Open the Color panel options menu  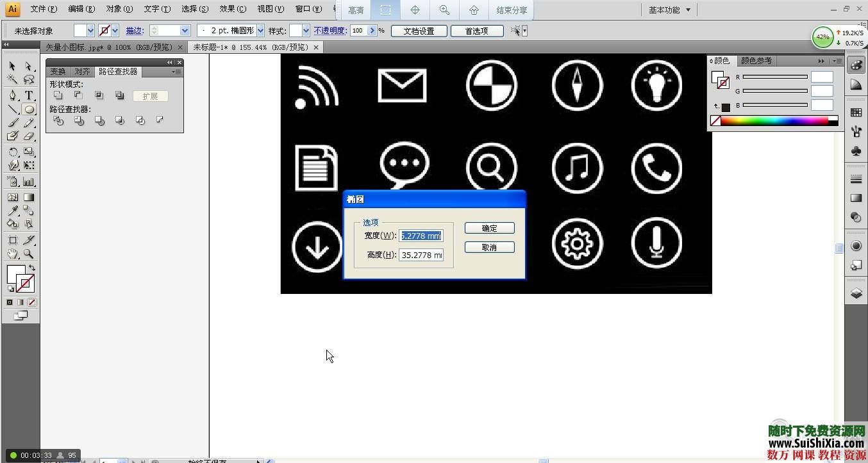837,61
